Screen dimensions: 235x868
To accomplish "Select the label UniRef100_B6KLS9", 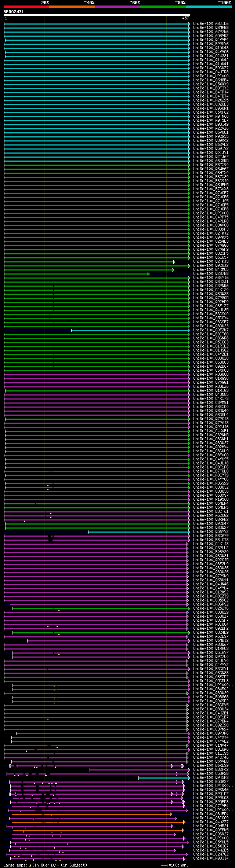I will click(211, 766).
